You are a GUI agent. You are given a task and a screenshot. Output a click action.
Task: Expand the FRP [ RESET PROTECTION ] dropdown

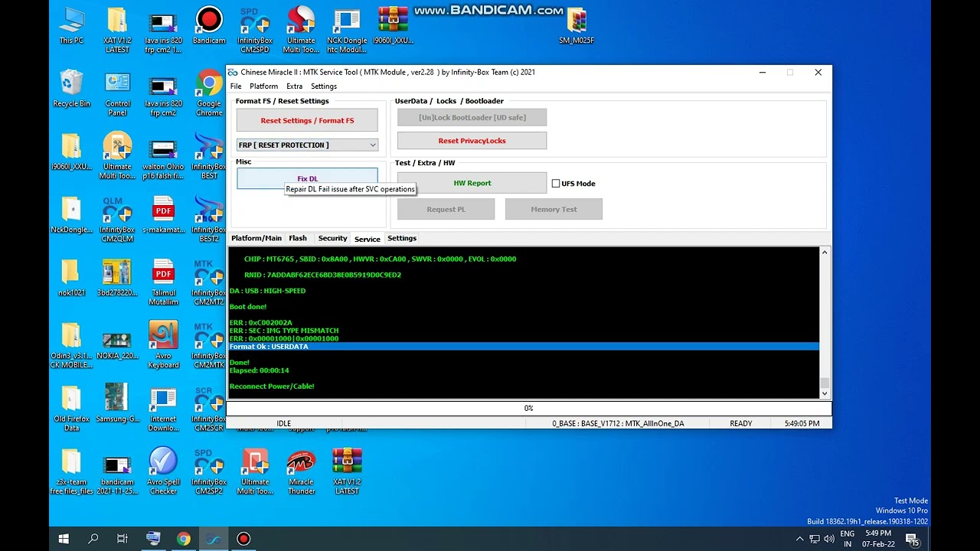373,145
